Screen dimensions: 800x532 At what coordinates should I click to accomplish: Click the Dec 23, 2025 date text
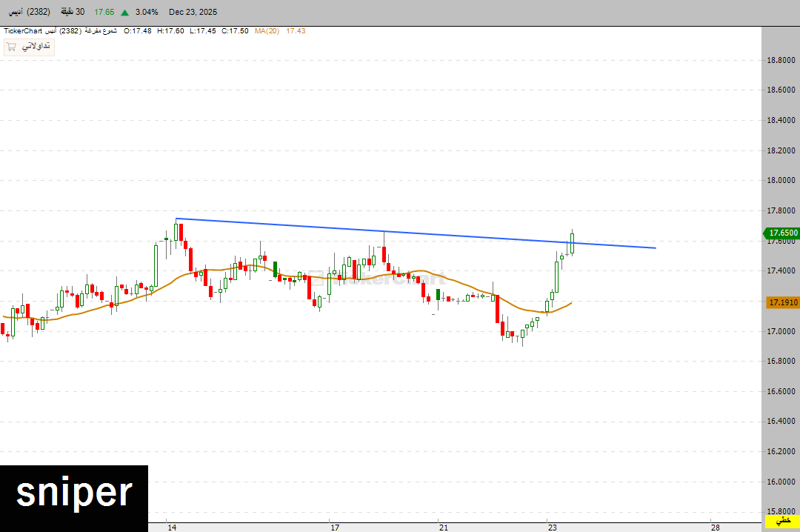[193, 12]
